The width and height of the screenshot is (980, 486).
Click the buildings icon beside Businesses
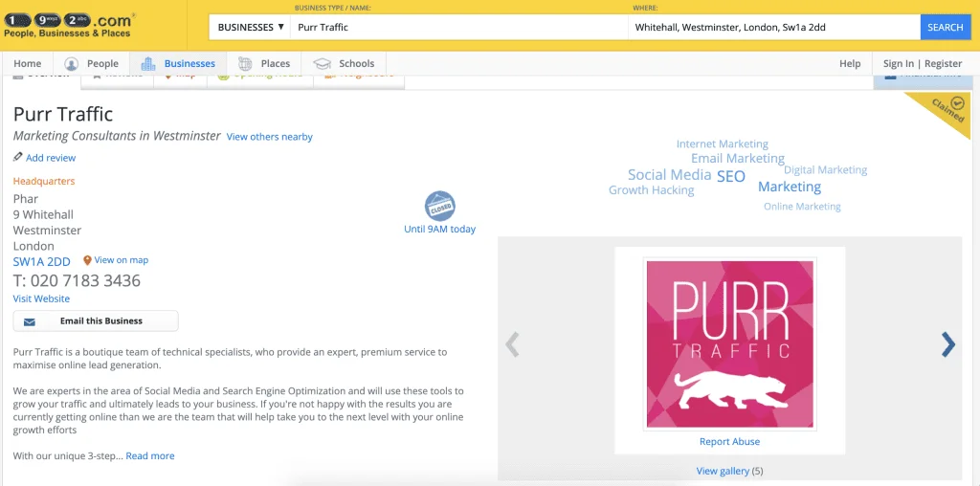point(148,64)
